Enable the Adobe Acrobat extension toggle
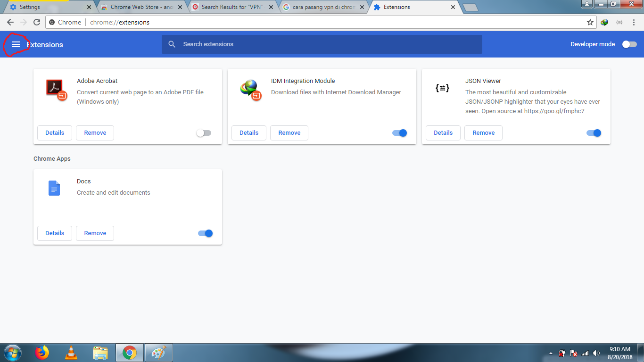The image size is (644, 362). tap(204, 133)
